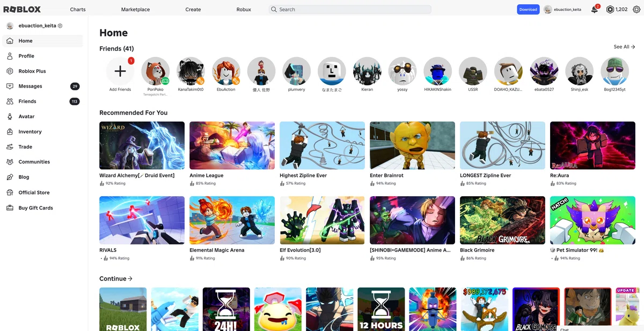Click the Avatar sidebar icon
Image resolution: width=644 pixels, height=331 pixels.
pos(10,117)
